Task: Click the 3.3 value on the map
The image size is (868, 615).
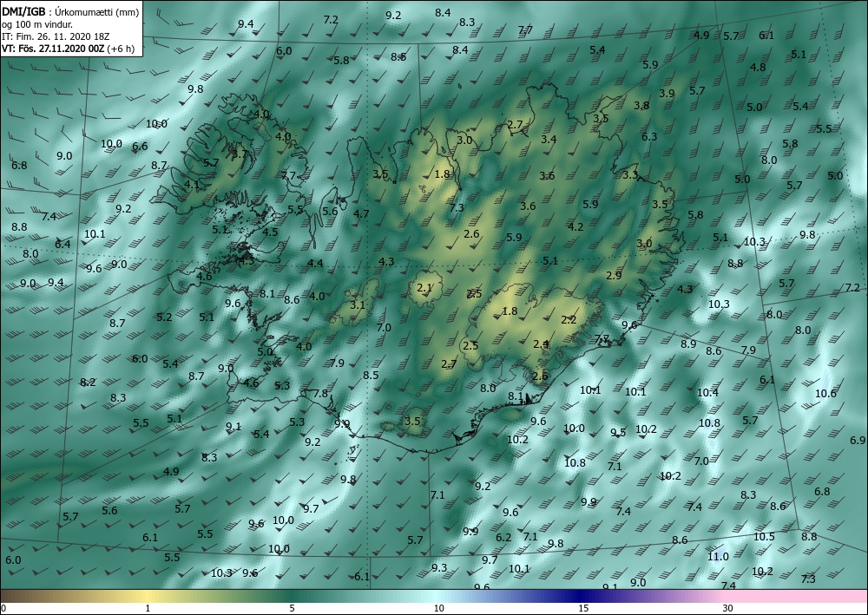Action: tap(630, 174)
